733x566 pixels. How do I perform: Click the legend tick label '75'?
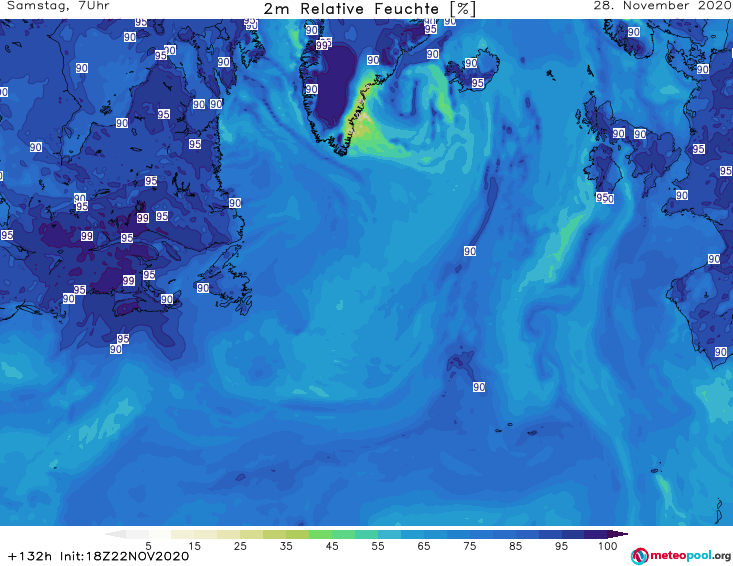[469, 546]
